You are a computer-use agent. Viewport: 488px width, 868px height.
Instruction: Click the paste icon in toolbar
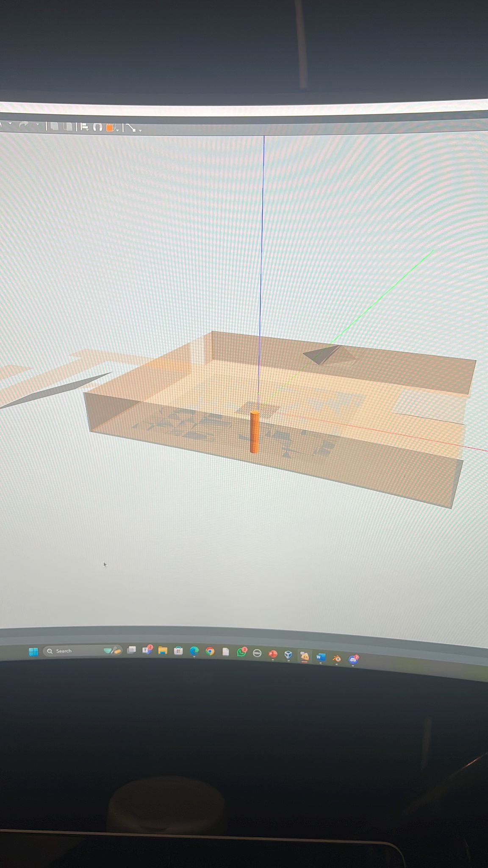click(68, 127)
